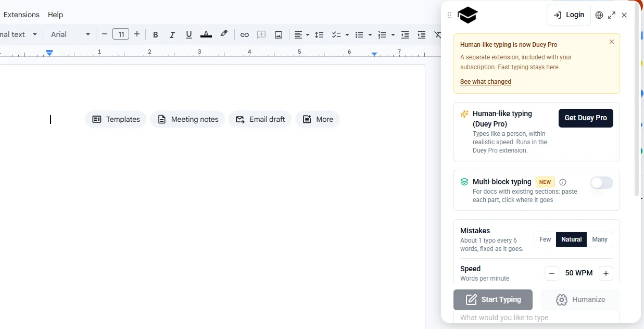Click the More chip
Screen dimensions: 644x329
point(318,119)
